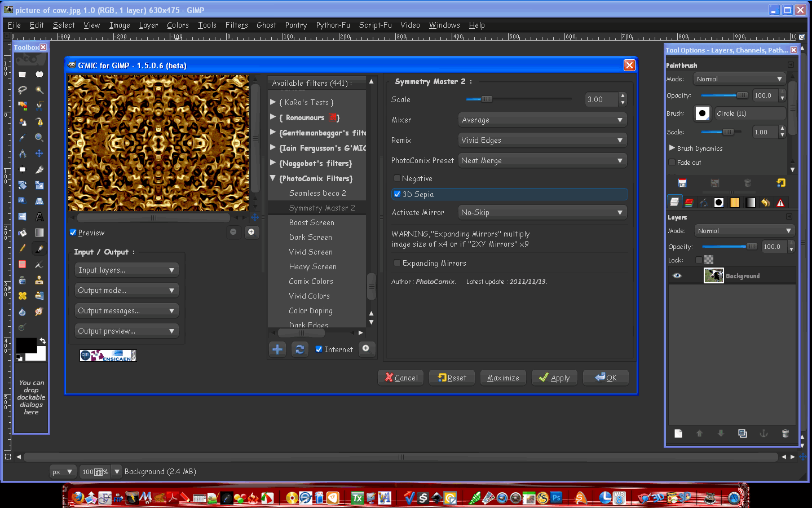812x508 pixels.
Task: Open the Mixer dropdown set to Average
Action: pyautogui.click(x=542, y=120)
